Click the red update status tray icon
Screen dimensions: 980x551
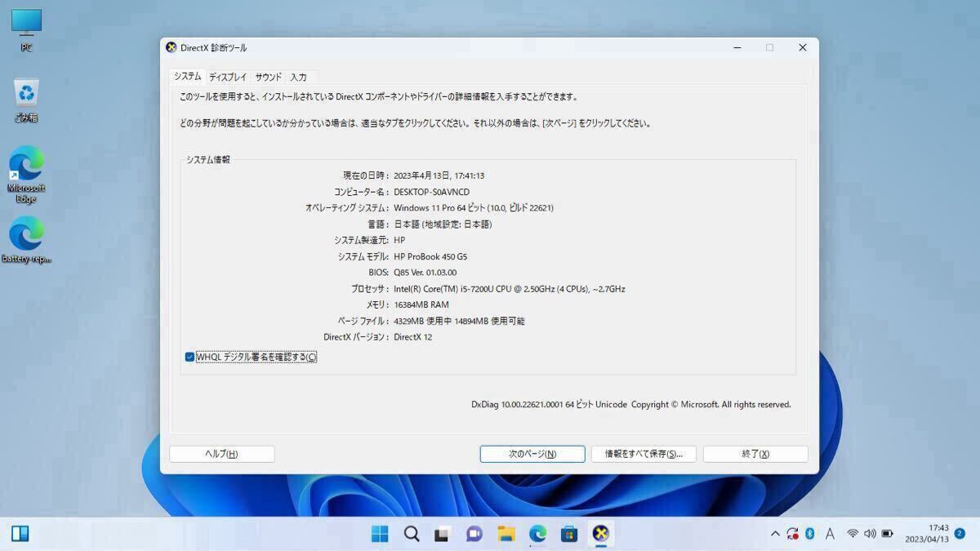click(x=792, y=534)
